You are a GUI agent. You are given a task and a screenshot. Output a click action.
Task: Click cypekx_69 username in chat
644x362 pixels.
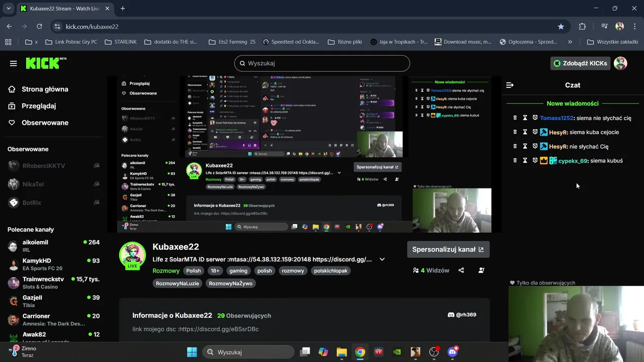(573, 161)
